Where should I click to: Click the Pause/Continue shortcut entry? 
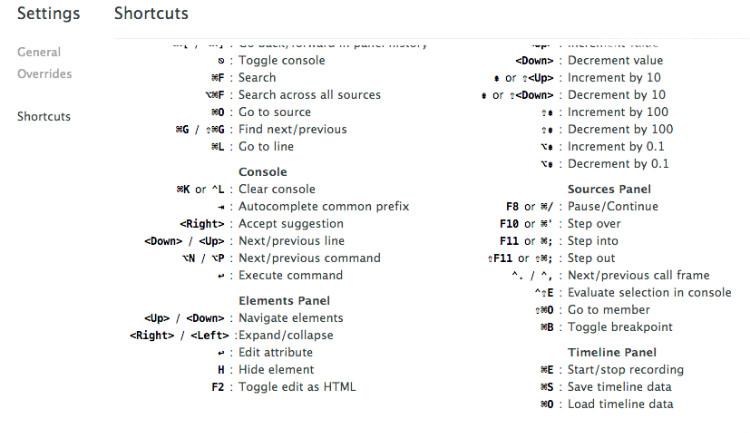click(x=613, y=206)
